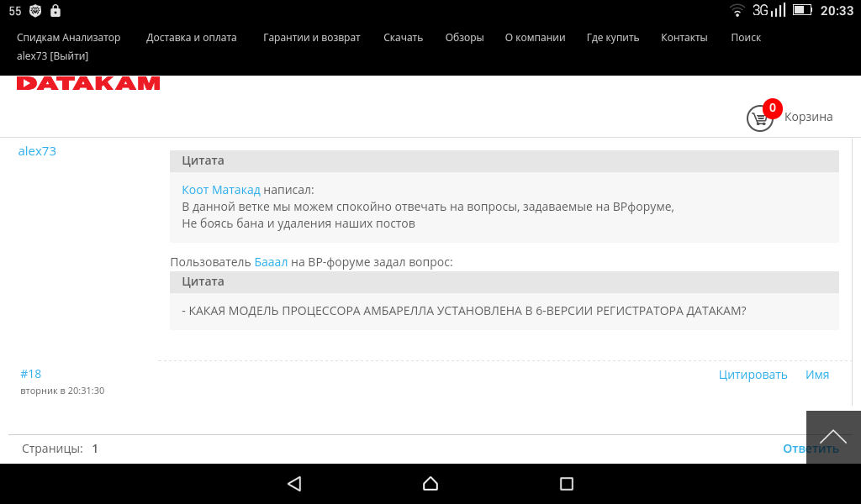Viewport: 861px width, 504px height.
Task: Click the Коот Матакад username link
Action: point(221,190)
